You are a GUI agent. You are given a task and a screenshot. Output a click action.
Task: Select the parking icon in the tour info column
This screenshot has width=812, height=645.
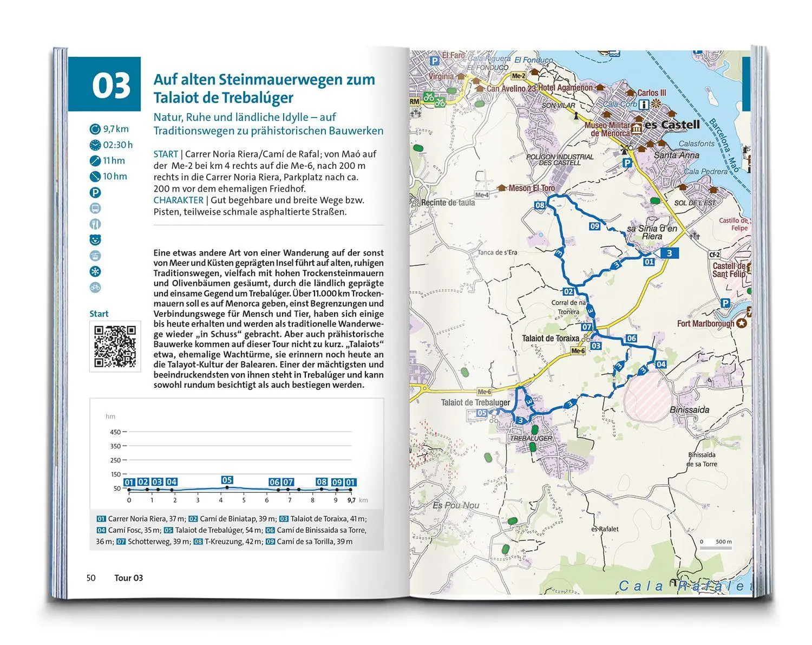(x=95, y=192)
